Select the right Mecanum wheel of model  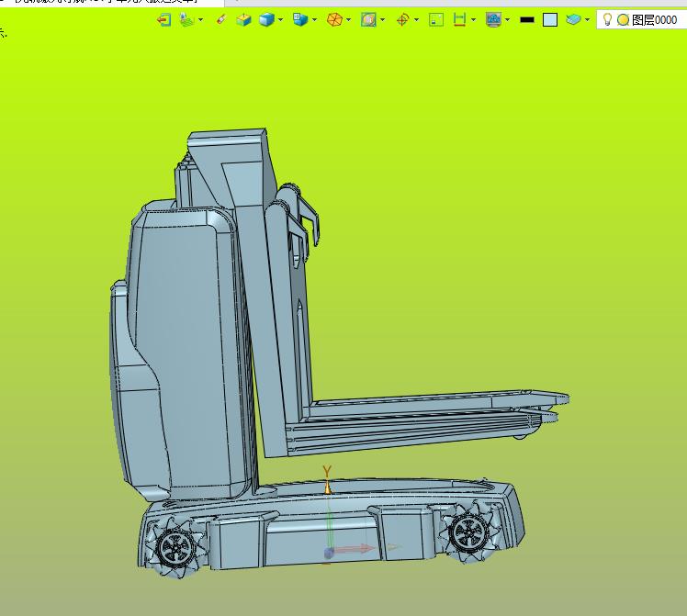(x=469, y=532)
